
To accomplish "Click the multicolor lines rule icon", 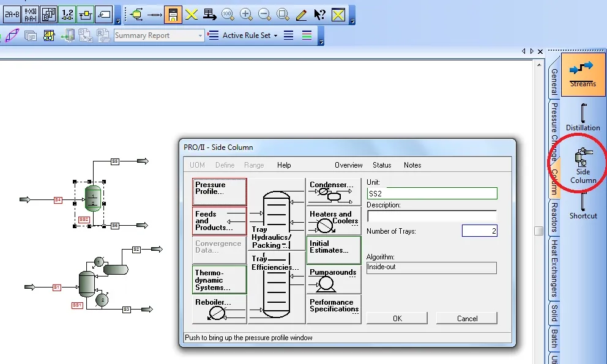I will pos(307,35).
